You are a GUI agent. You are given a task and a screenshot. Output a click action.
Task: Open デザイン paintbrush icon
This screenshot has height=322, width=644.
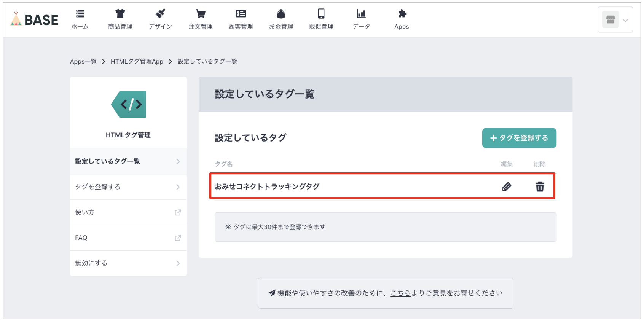pos(160,14)
